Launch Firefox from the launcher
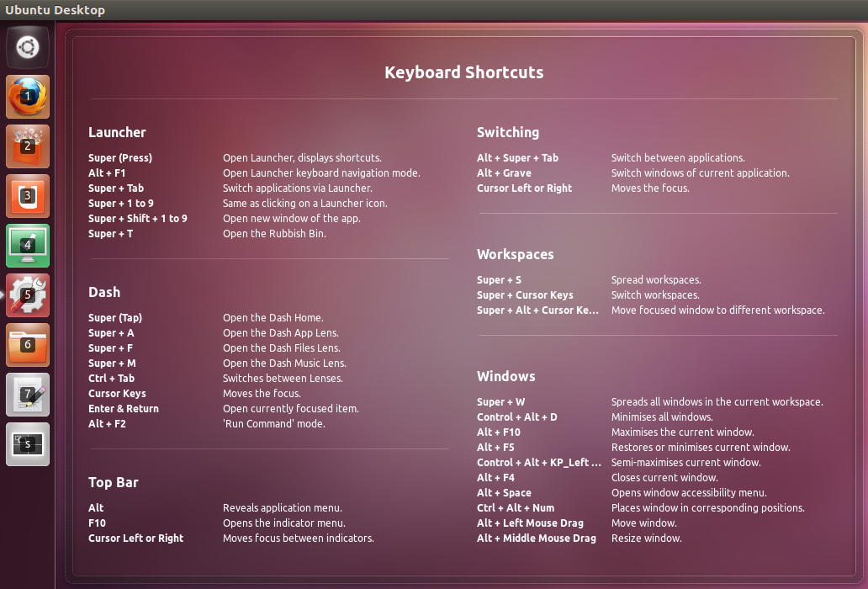Image resolution: width=868 pixels, height=589 pixels. (28, 97)
